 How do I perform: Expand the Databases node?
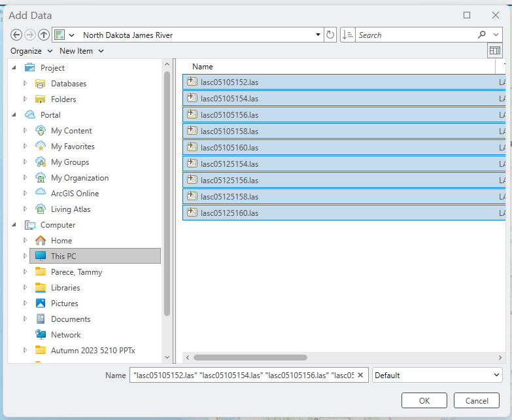(x=25, y=83)
